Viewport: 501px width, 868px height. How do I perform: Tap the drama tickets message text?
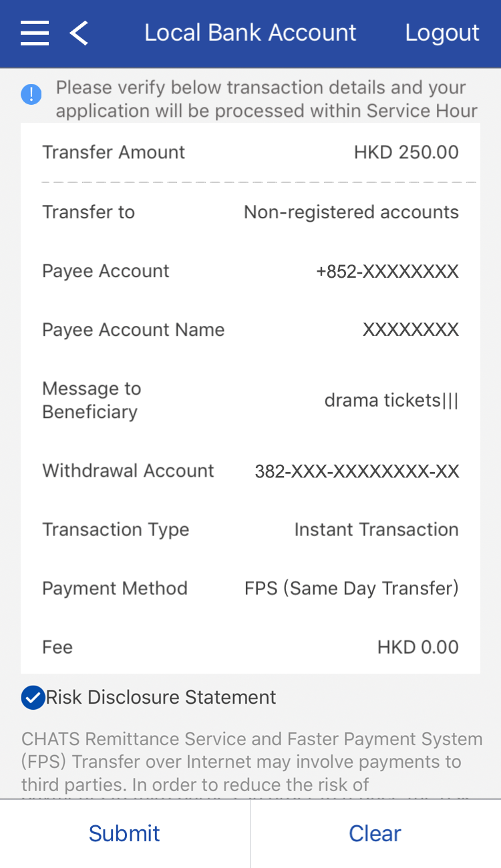point(391,401)
